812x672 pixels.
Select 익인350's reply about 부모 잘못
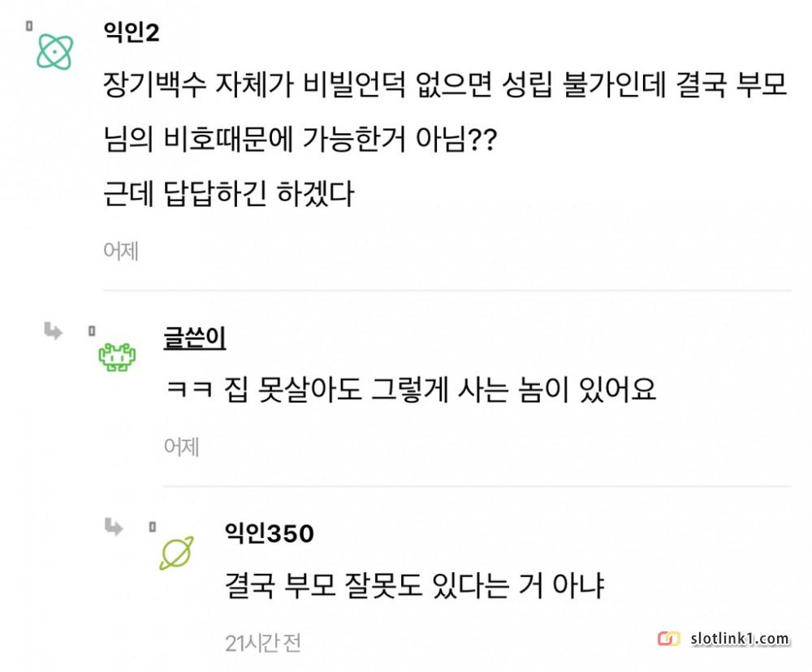pyautogui.click(x=414, y=587)
